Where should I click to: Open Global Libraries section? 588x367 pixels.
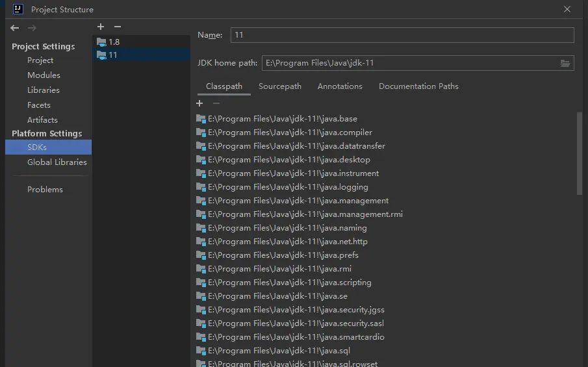[57, 162]
